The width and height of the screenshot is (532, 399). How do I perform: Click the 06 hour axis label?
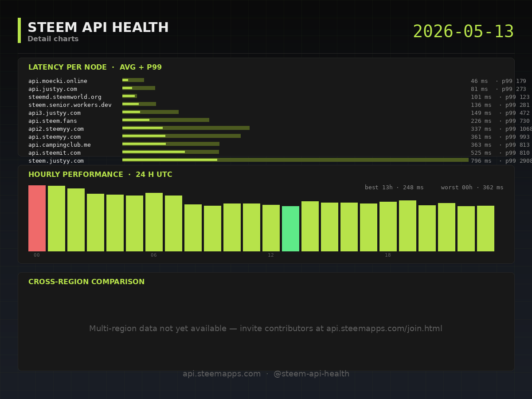pyautogui.click(x=154, y=255)
